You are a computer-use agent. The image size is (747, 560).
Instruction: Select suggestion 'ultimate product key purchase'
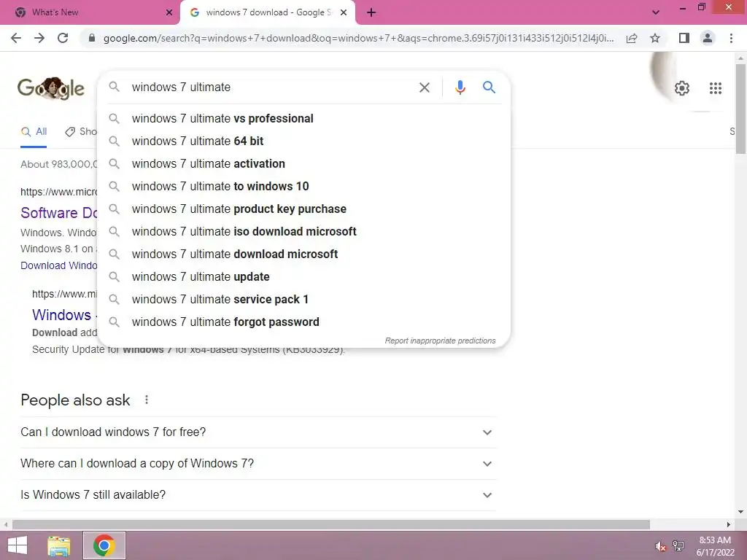(303, 209)
